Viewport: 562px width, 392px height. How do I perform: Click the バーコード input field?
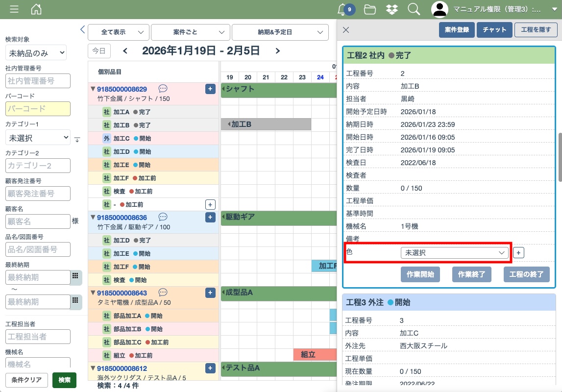click(x=38, y=109)
